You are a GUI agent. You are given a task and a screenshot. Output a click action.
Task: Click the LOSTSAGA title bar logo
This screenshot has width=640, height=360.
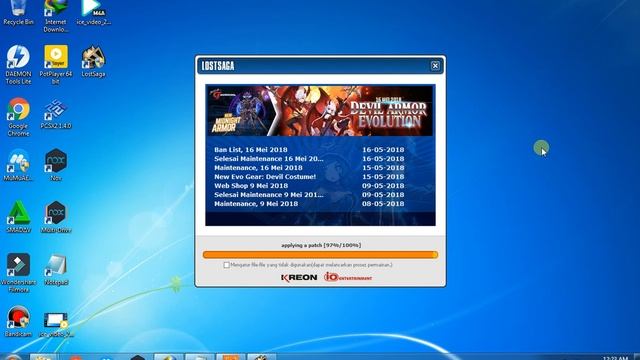tap(218, 66)
